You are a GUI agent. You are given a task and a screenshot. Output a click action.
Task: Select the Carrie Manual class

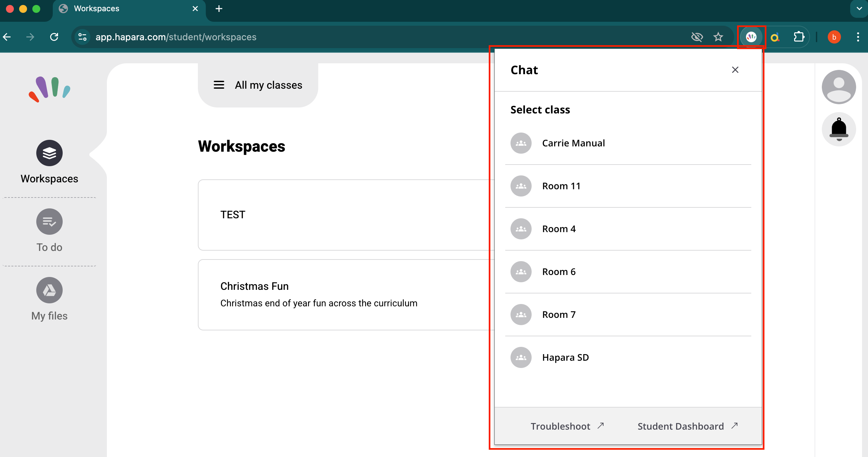(628, 143)
